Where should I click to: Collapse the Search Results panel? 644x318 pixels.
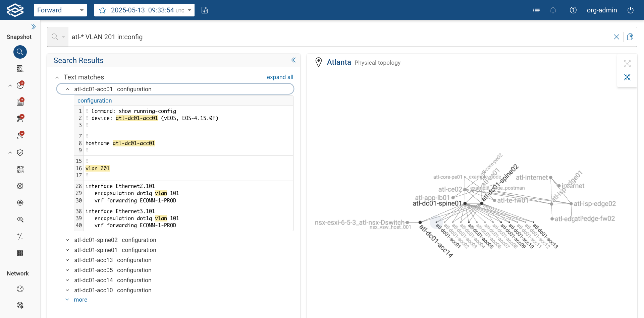click(x=294, y=60)
